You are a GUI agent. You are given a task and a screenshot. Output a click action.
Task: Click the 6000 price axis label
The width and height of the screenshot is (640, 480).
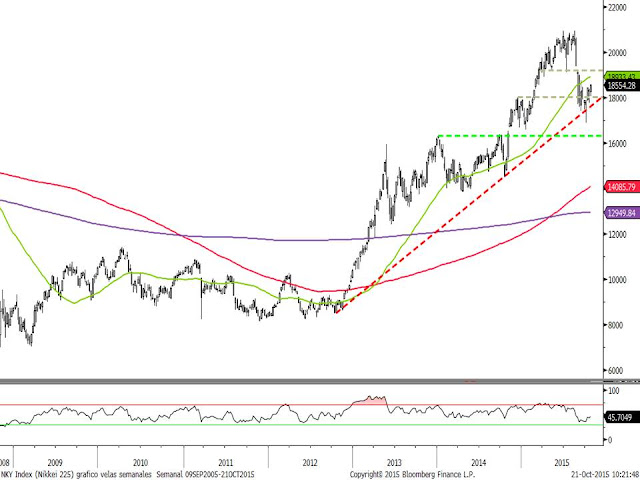(x=618, y=371)
